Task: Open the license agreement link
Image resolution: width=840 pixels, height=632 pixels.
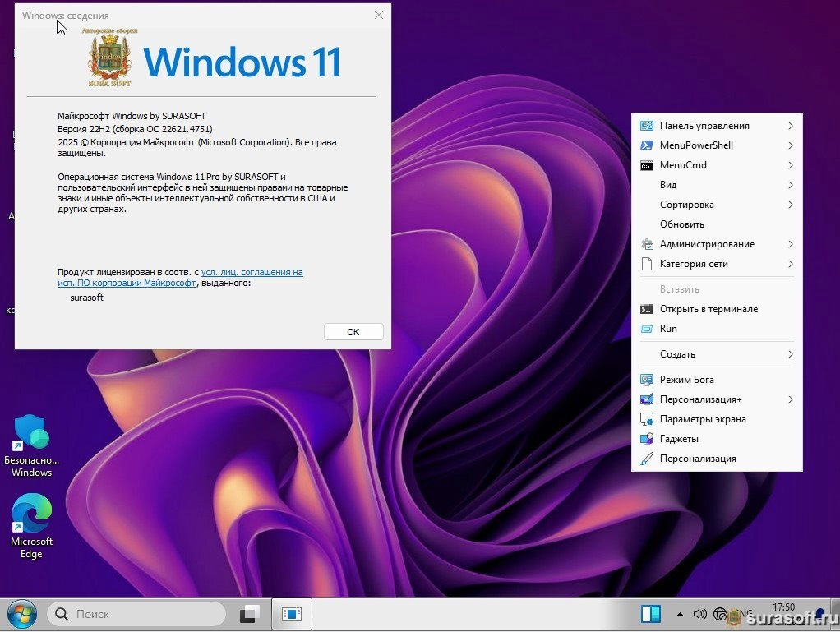Action: tap(252, 272)
